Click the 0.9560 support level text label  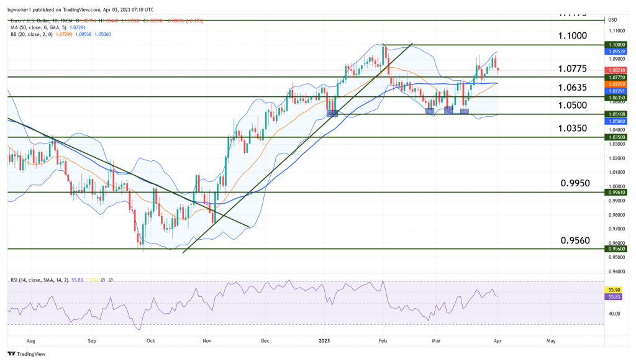[575, 240]
